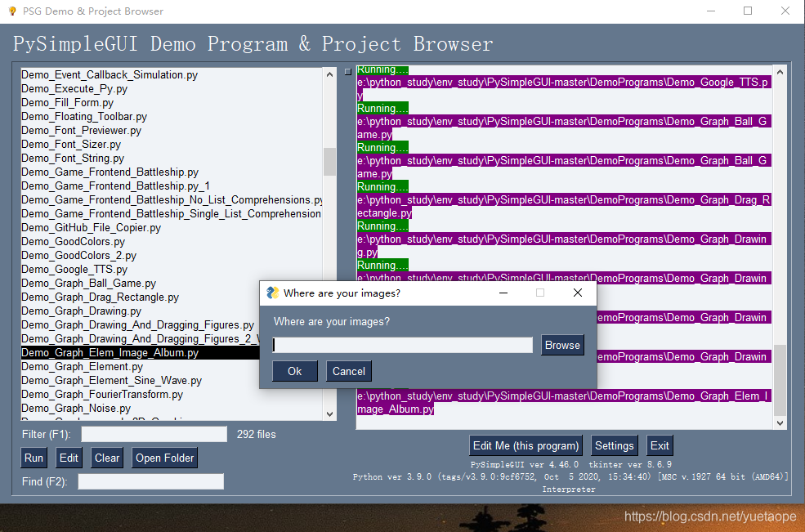
Task: Select Demo_Fill_Form.py
Action: point(172,103)
